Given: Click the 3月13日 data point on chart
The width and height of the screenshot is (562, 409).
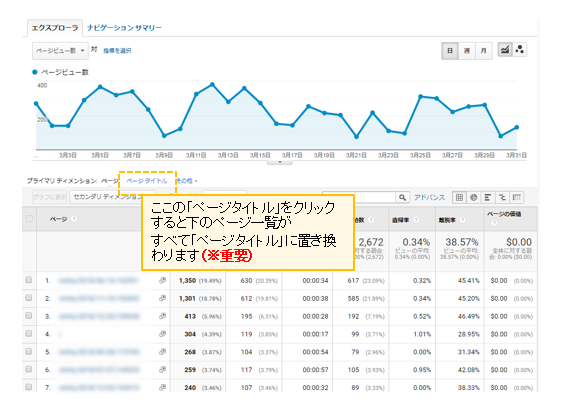Looking at the screenshot, I should pos(228,102).
